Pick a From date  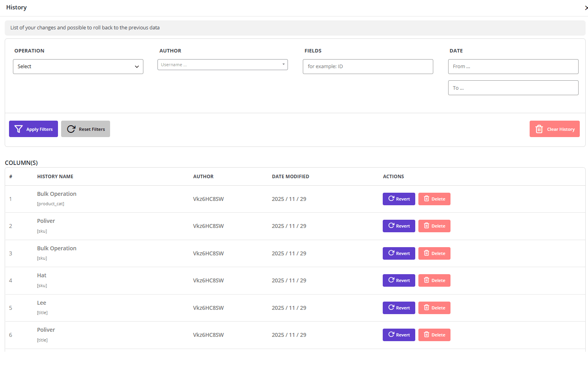[513, 67]
